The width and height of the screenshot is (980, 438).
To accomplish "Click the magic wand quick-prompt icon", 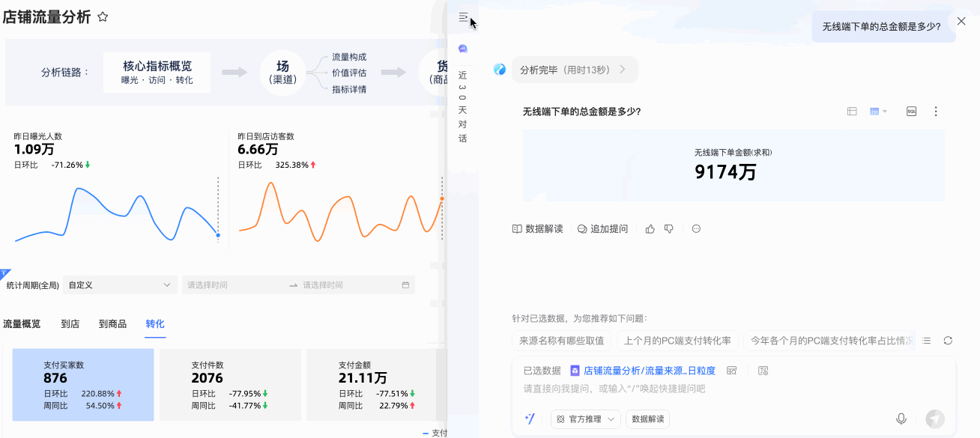I will coord(530,419).
